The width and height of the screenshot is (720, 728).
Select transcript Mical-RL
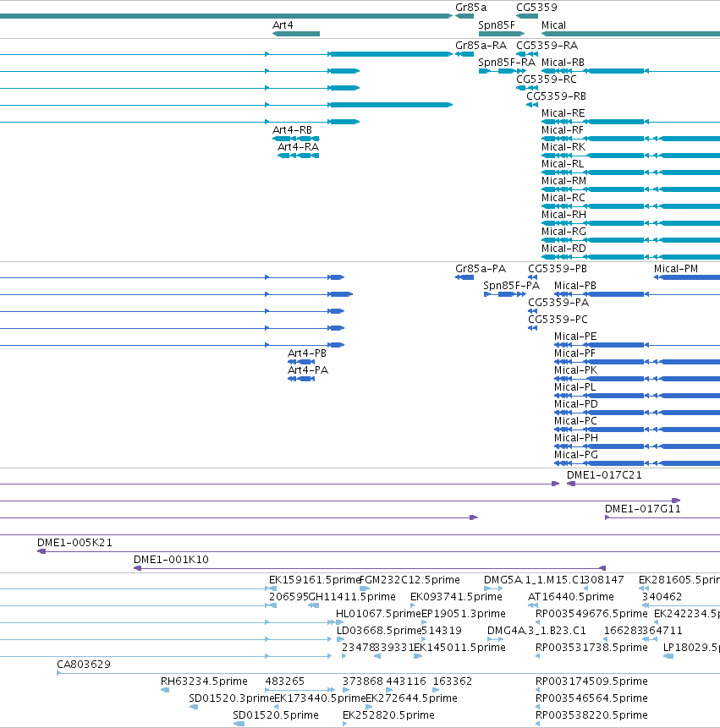[563, 164]
